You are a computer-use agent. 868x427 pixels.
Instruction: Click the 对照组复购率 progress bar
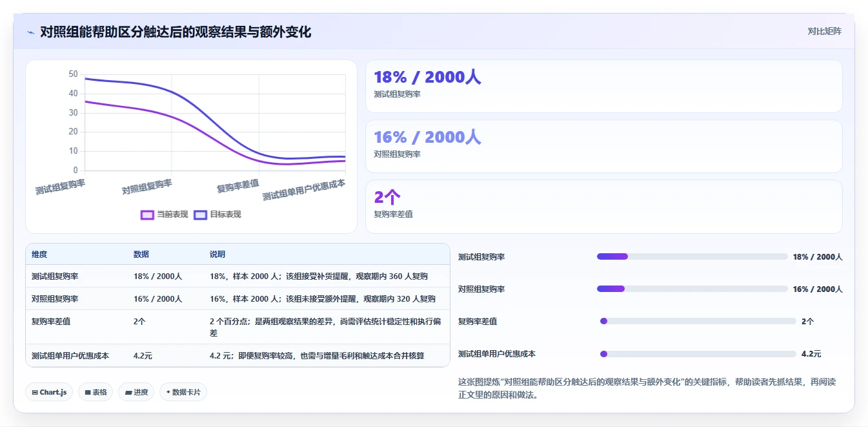[x=692, y=289]
